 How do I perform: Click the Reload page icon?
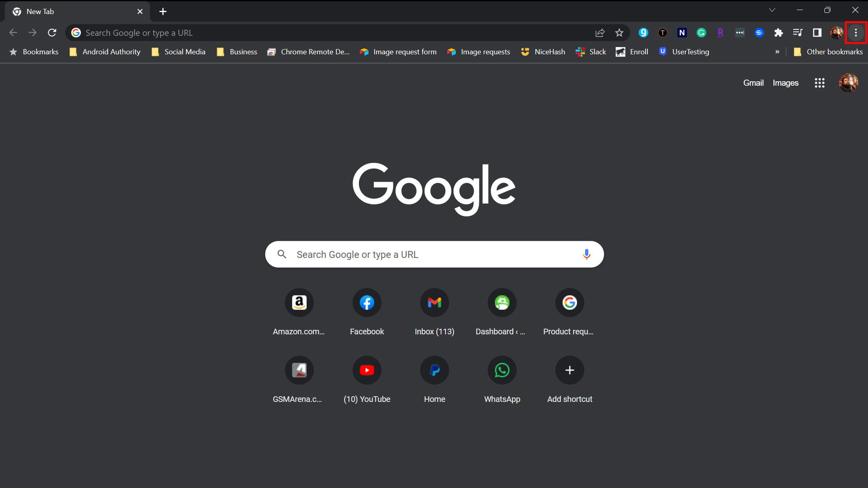[52, 33]
